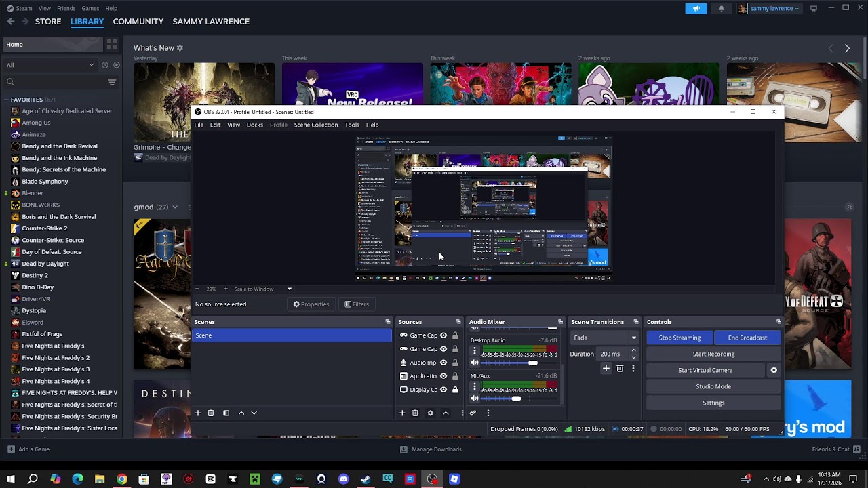Mute Desktop Audio speaker icon

[x=475, y=363]
